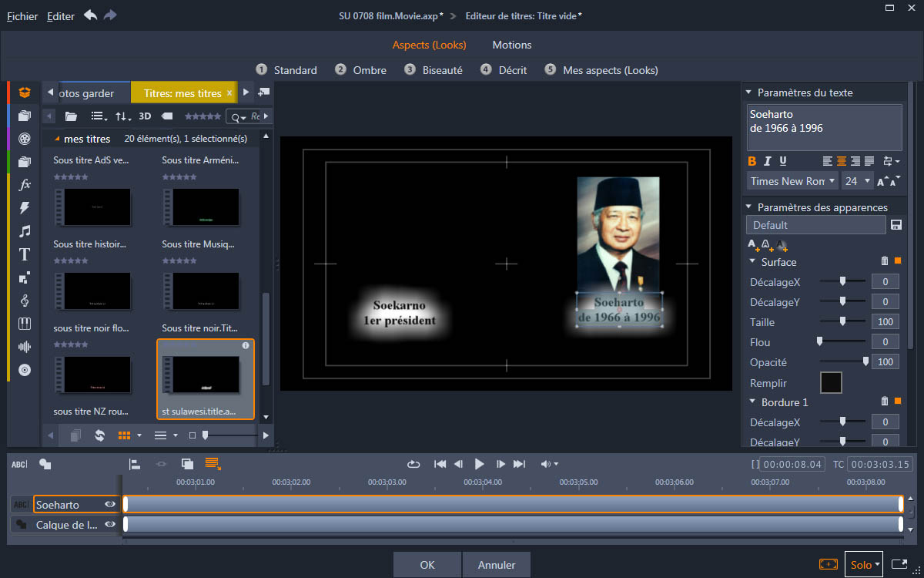Click the Italic formatting icon
This screenshot has height=578, width=924.
click(x=768, y=161)
